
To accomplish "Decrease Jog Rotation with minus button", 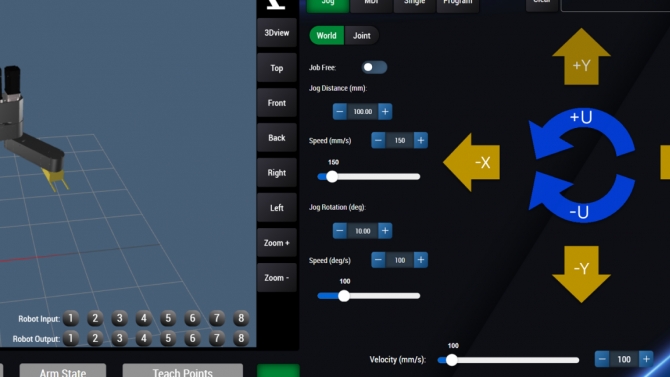I will [x=340, y=231].
